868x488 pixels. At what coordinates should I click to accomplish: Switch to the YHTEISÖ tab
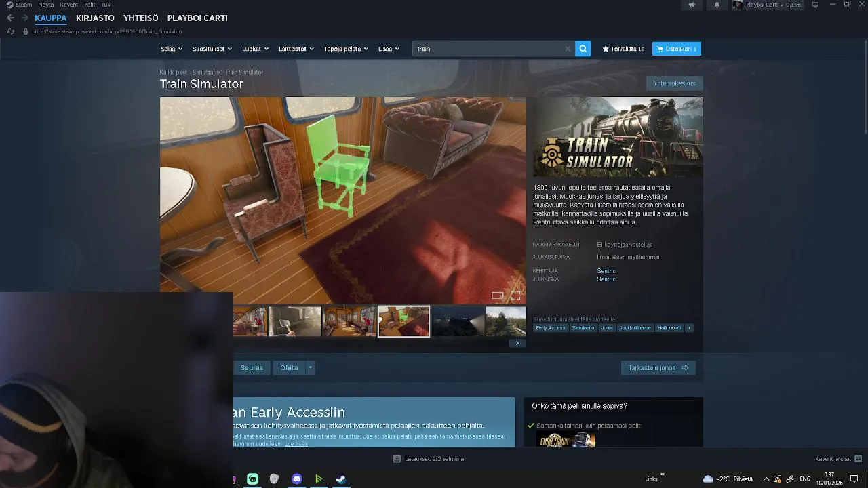point(140,18)
